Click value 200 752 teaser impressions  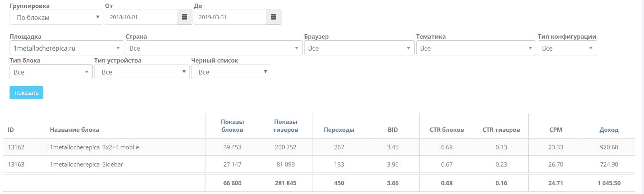(285, 147)
